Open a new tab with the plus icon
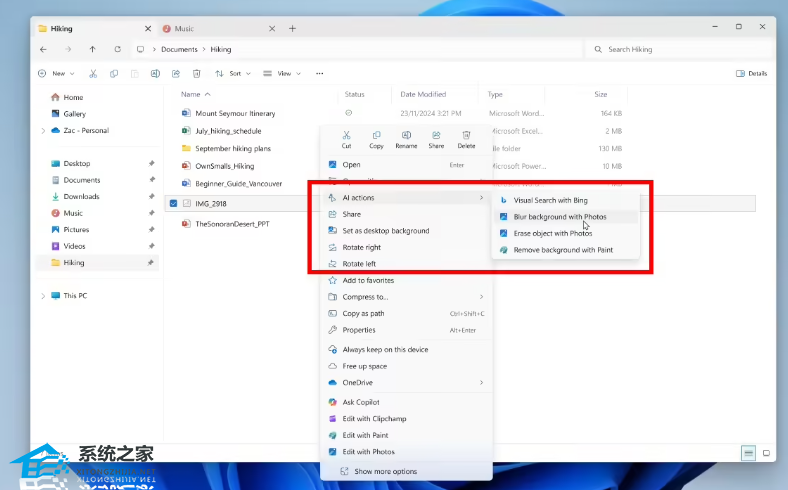The width and height of the screenshot is (788, 490). coord(292,28)
